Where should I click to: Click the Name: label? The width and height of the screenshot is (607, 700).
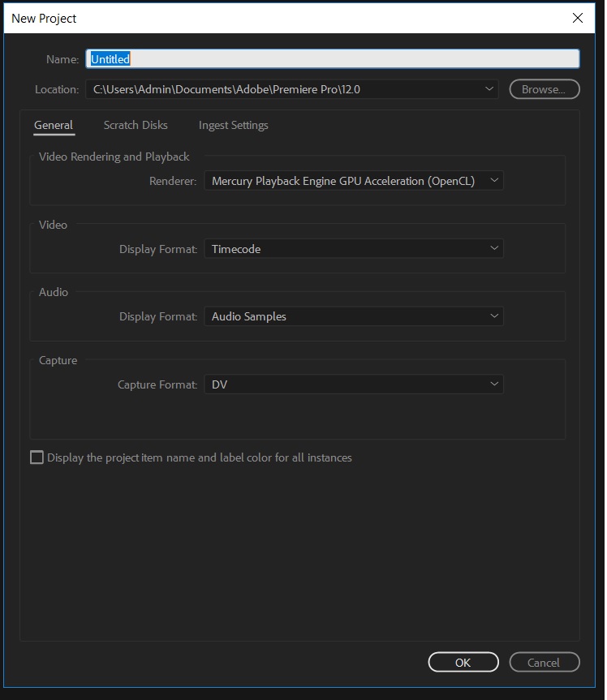click(62, 59)
